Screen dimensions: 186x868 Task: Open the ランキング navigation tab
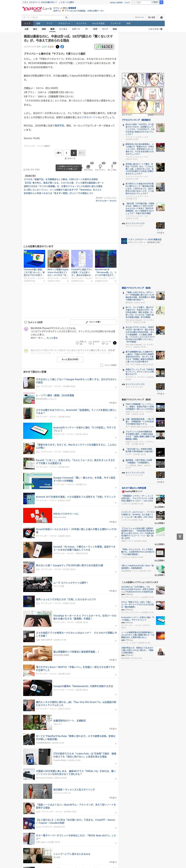coord(115,24)
